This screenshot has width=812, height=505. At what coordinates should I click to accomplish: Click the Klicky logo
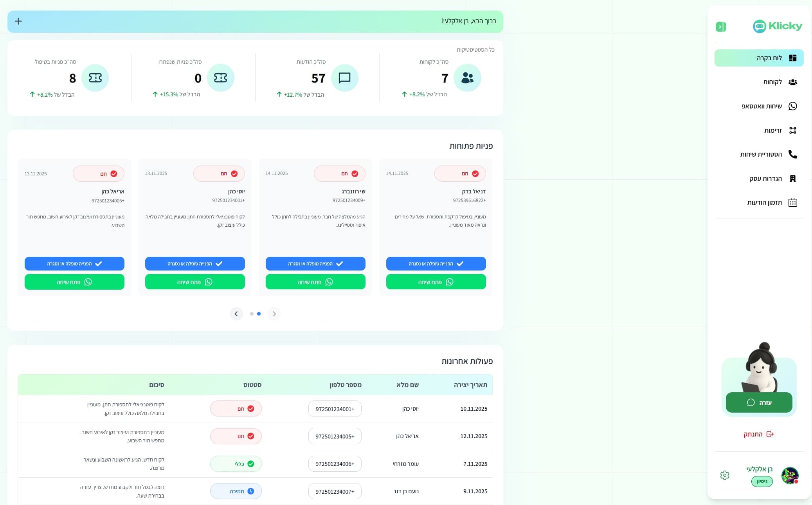777,26
